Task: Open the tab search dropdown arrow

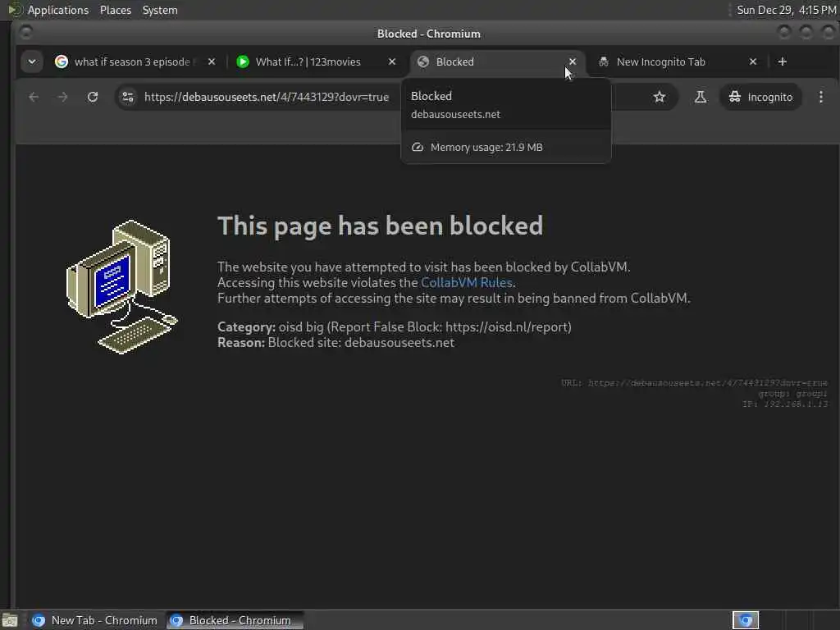Action: pos(32,62)
